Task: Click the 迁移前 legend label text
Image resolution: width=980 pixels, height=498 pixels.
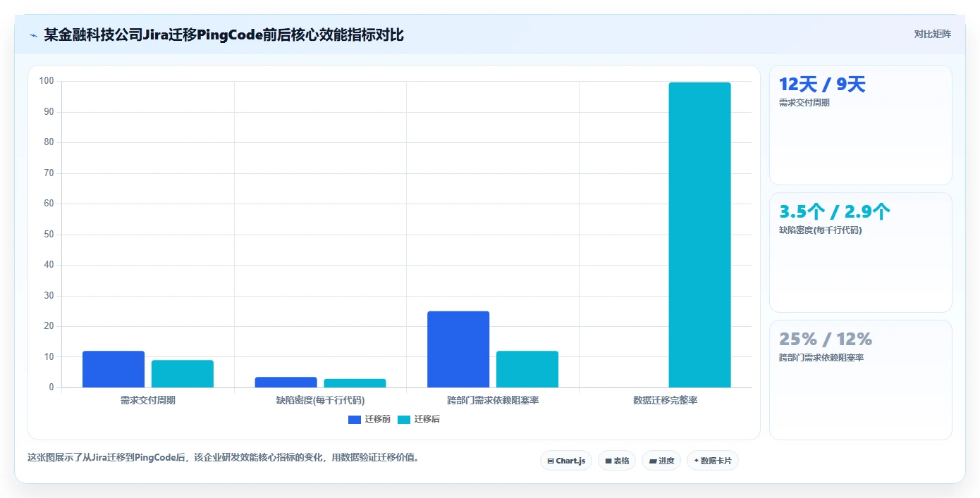Action: pos(378,419)
